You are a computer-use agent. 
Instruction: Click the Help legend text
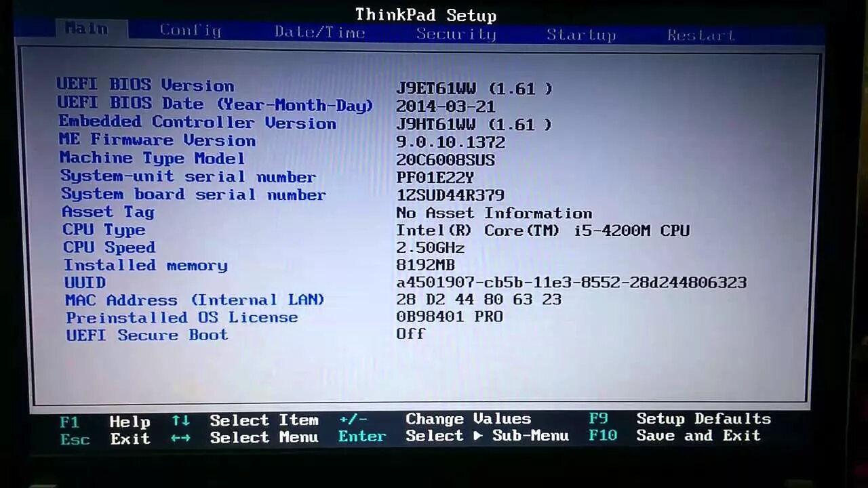coord(130,422)
